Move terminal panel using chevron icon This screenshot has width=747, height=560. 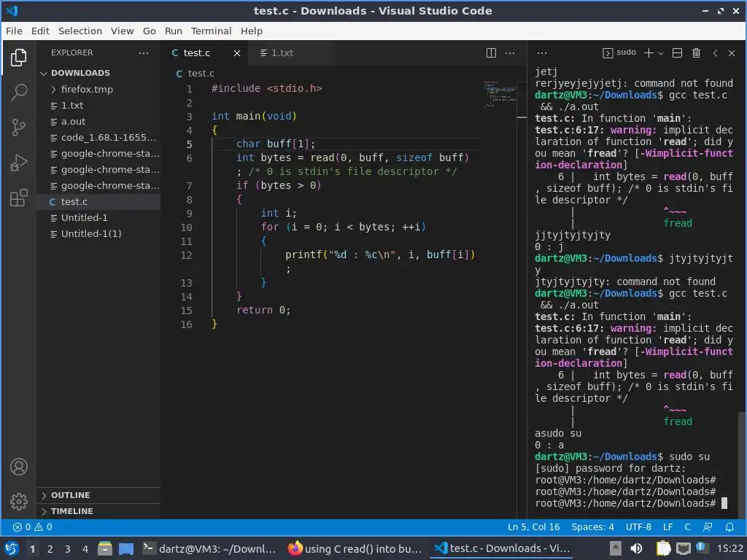coord(715,52)
